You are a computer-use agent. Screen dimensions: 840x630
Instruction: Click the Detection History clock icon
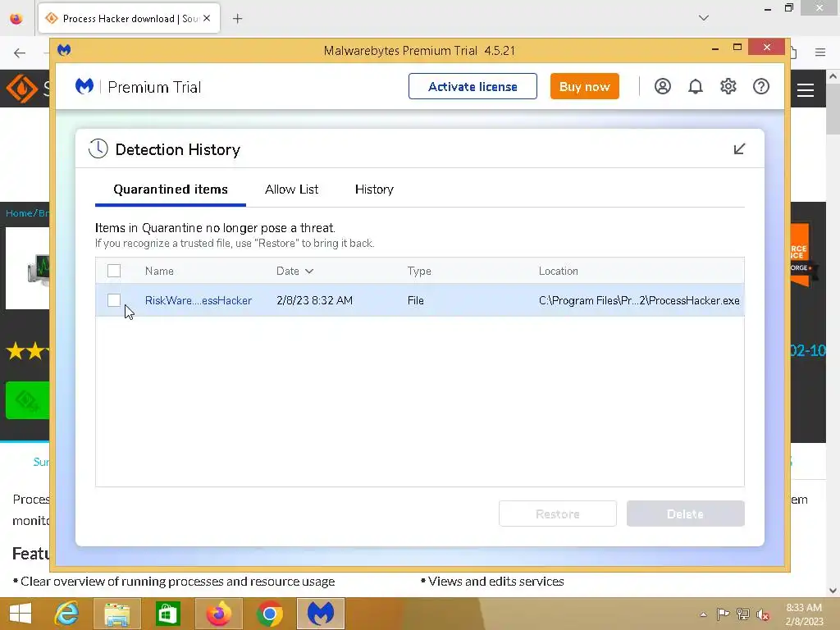98,149
